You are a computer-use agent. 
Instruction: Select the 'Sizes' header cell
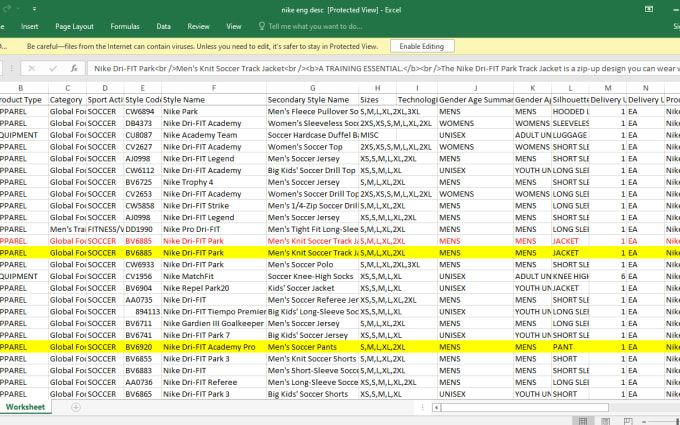point(378,100)
